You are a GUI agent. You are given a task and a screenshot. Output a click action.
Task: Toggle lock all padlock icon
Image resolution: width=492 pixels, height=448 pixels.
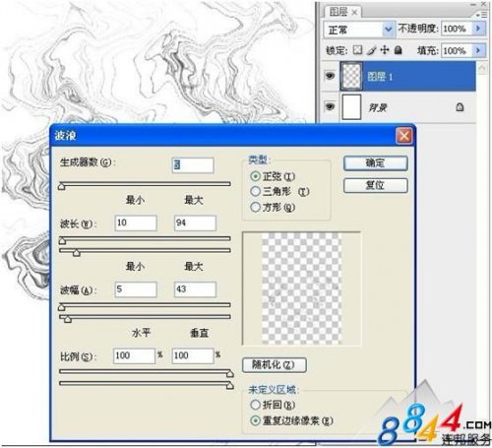pos(399,50)
